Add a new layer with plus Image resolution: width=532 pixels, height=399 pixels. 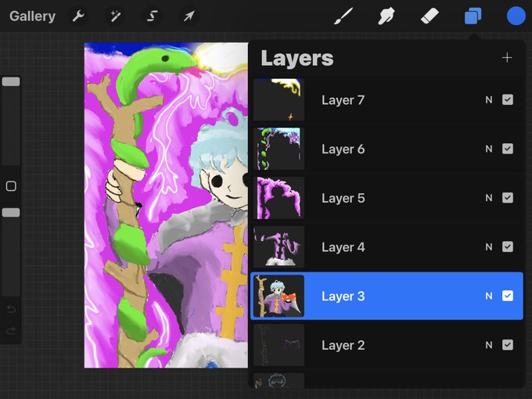(x=507, y=58)
